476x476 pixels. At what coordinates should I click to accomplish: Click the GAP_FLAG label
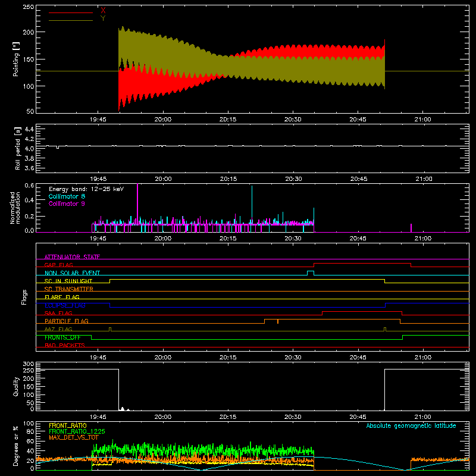[58, 265]
